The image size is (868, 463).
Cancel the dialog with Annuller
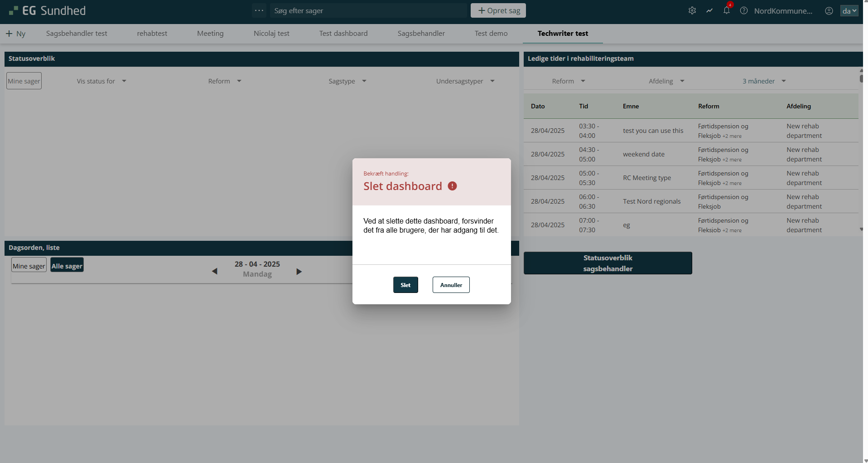click(451, 285)
